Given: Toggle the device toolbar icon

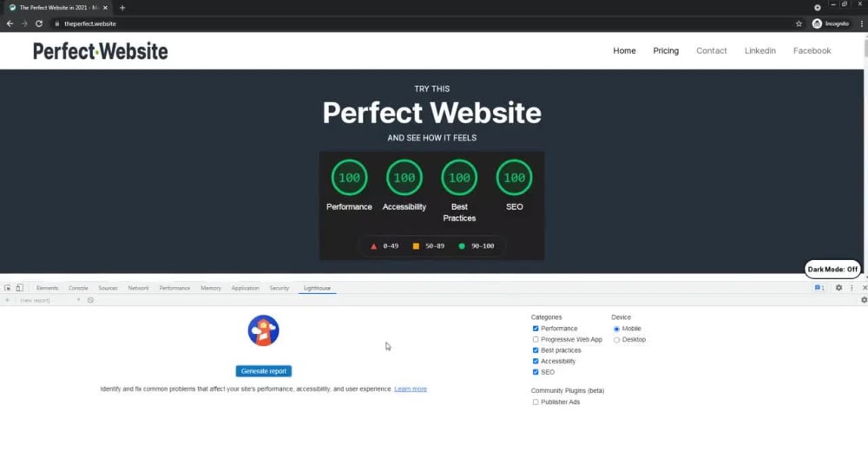Looking at the screenshot, I should [x=19, y=288].
